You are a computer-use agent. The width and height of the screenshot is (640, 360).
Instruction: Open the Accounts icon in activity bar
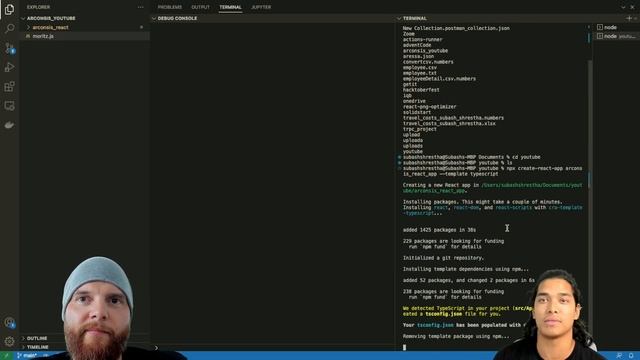tap(9, 322)
